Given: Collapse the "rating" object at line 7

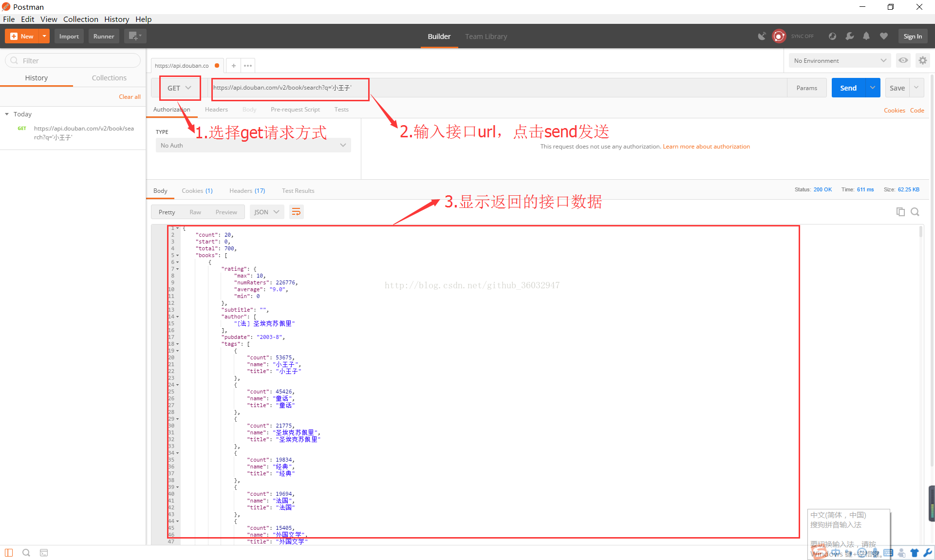Looking at the screenshot, I should click(178, 269).
